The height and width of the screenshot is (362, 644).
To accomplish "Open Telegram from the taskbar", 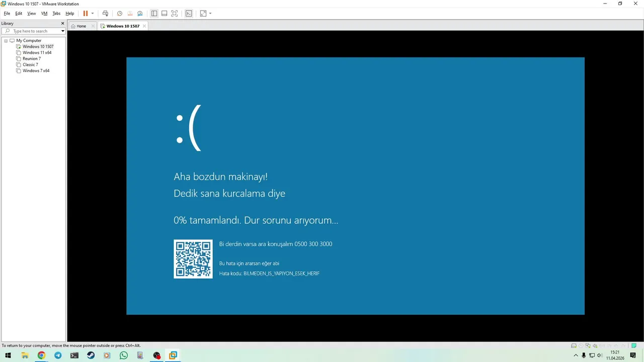I will click(58, 355).
